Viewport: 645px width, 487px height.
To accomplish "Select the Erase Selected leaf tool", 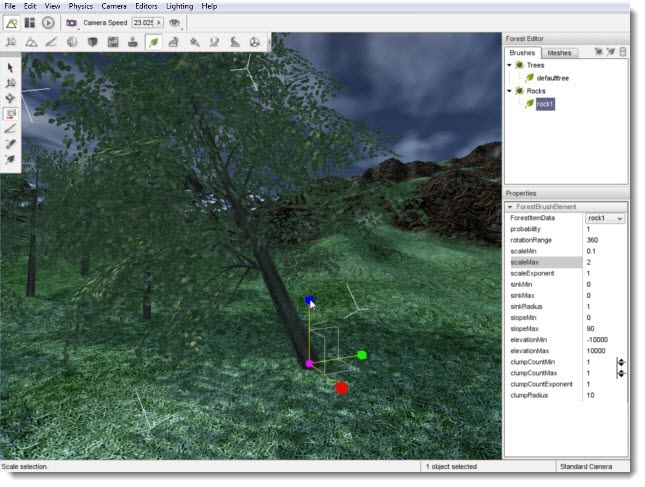I will 10,159.
